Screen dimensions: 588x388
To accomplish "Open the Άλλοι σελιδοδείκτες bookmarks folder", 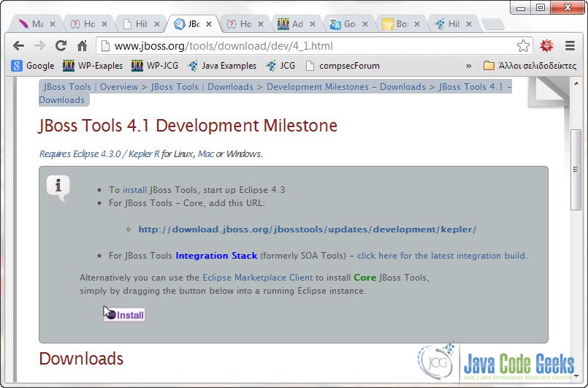I will pos(530,66).
